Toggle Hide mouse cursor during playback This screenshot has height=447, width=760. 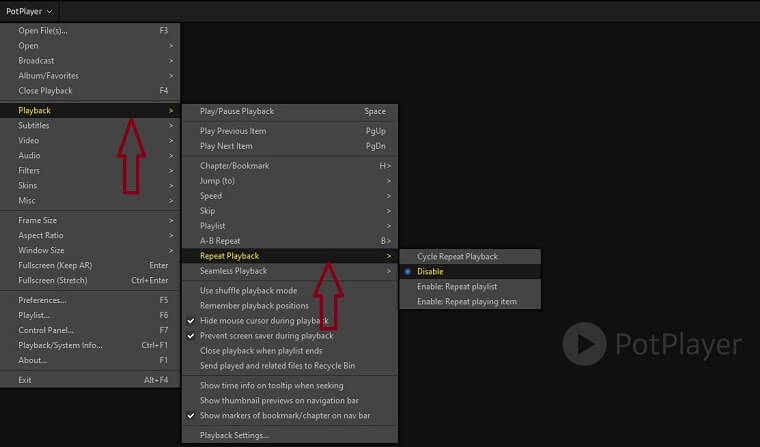(x=290, y=320)
